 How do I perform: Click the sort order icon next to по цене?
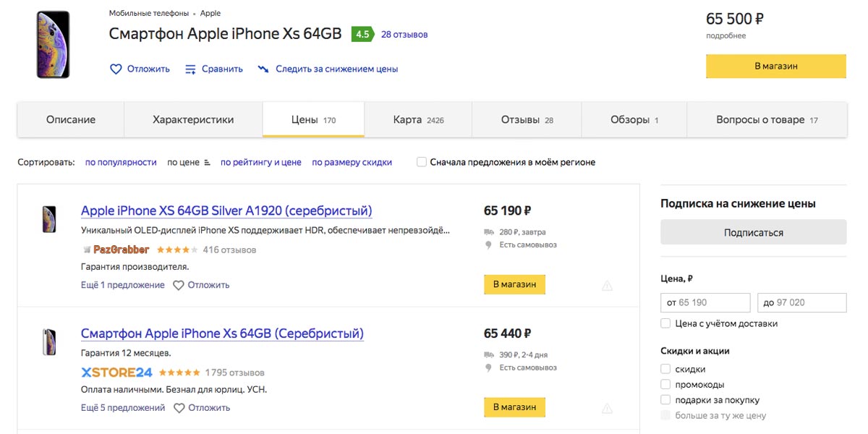208,163
